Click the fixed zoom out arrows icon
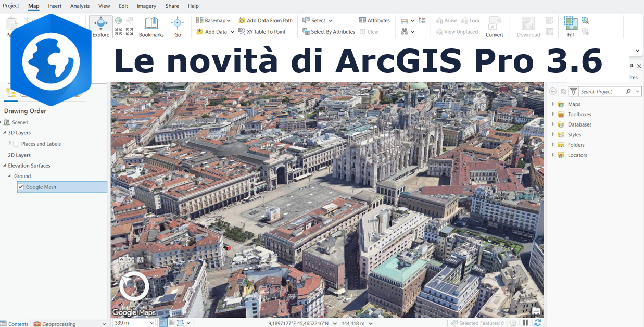This screenshot has height=327, width=644. point(130,32)
